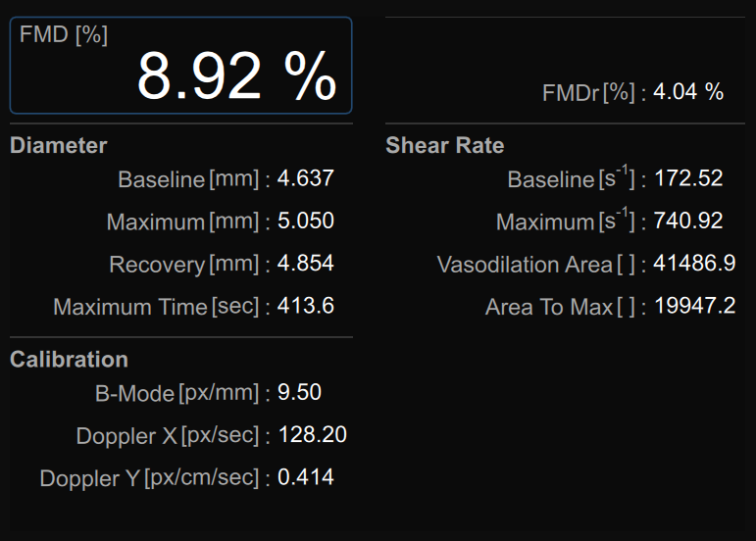
Task: Click the Maximum Time value 413.6
Action: (306, 306)
